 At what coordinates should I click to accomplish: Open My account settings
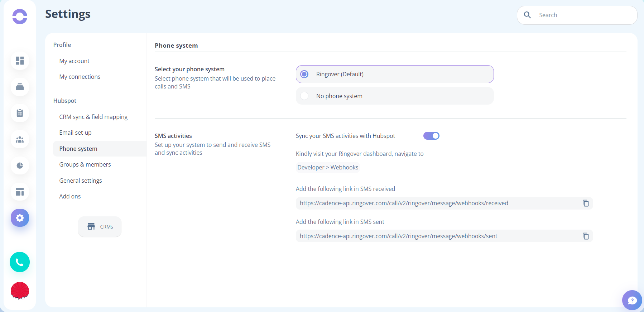point(74,61)
